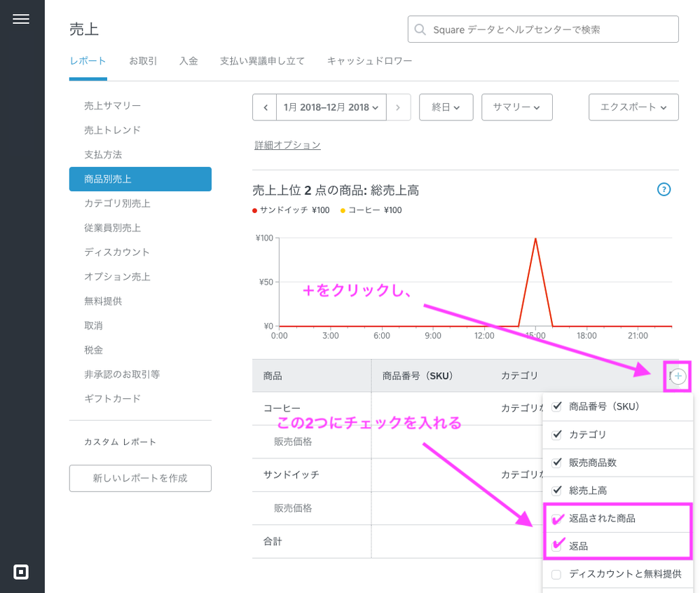Click the Square logo icon

click(21, 572)
